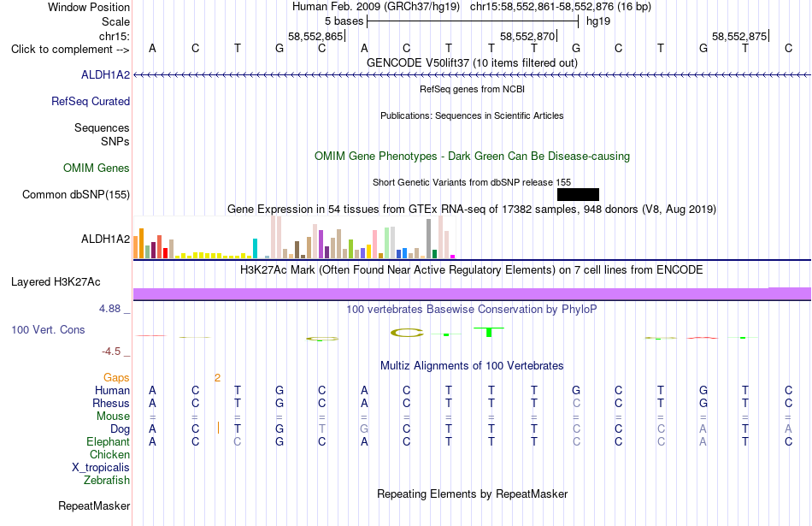The height and width of the screenshot is (526, 812).
Task: Click the '5 bases' scale bar label
Action: 344,21
